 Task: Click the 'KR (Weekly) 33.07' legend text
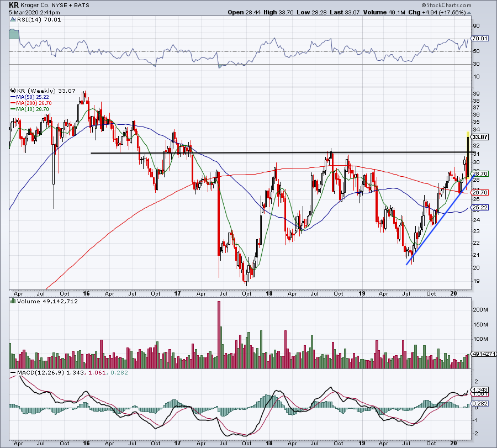click(46, 91)
